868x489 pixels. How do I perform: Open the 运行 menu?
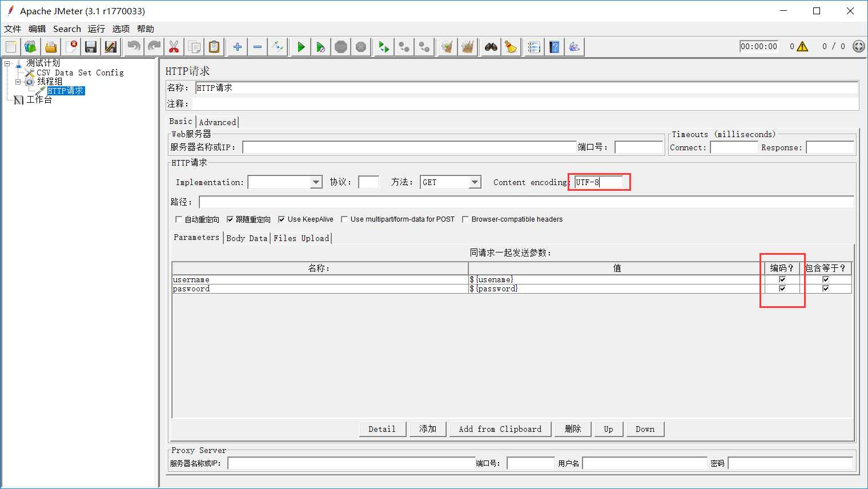click(97, 29)
